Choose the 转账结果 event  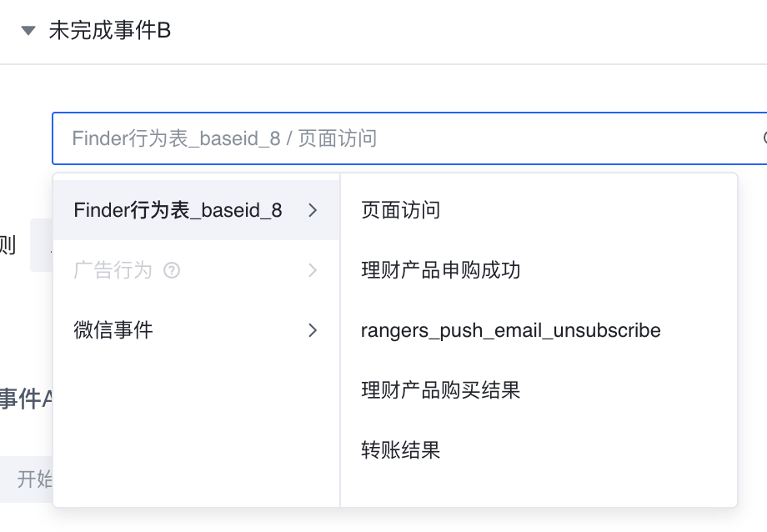(x=400, y=450)
